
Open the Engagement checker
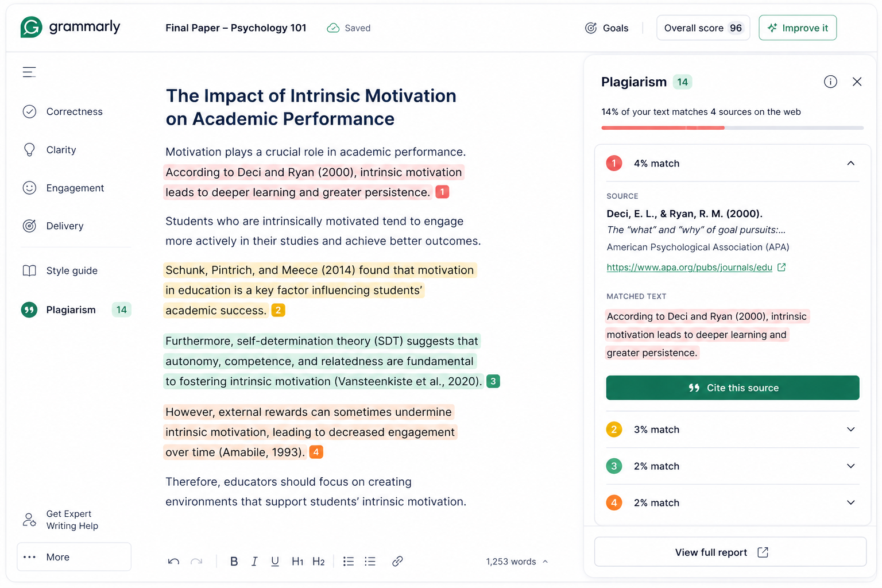pos(75,188)
